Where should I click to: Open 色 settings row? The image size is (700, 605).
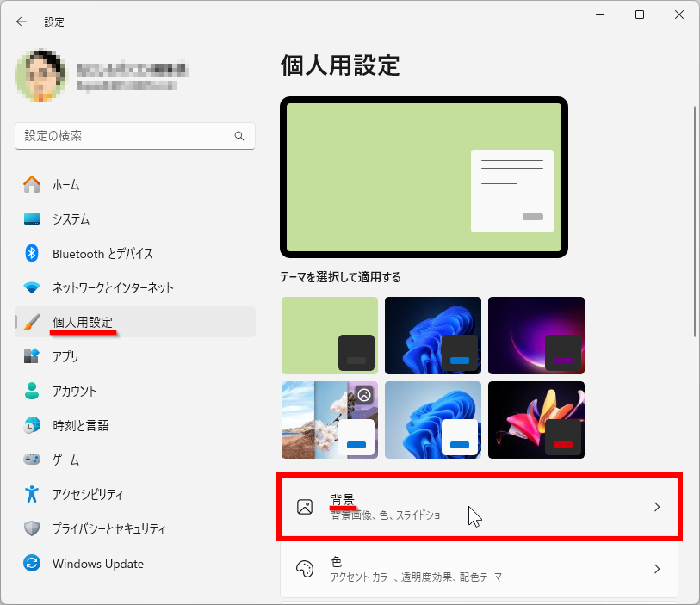point(479,569)
